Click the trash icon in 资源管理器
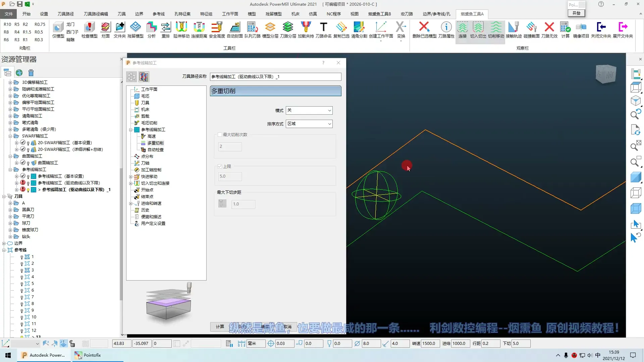Viewport: 644px width, 362px height. pos(31,73)
